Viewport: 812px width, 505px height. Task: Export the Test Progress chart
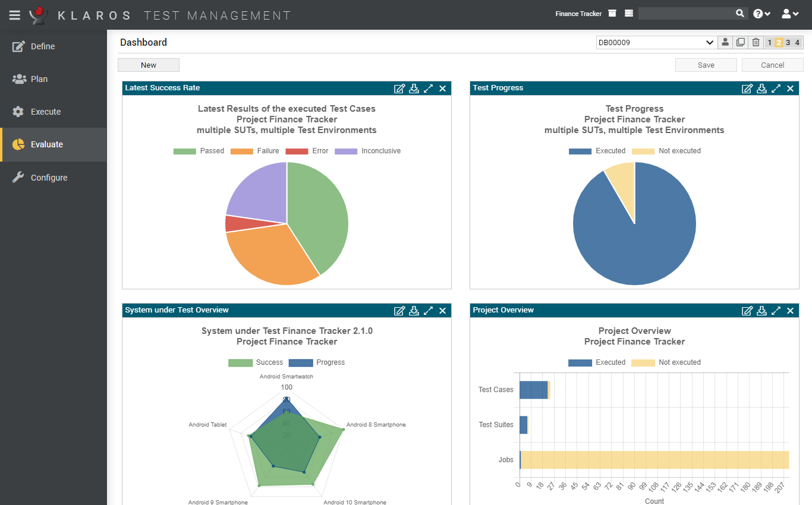point(761,88)
